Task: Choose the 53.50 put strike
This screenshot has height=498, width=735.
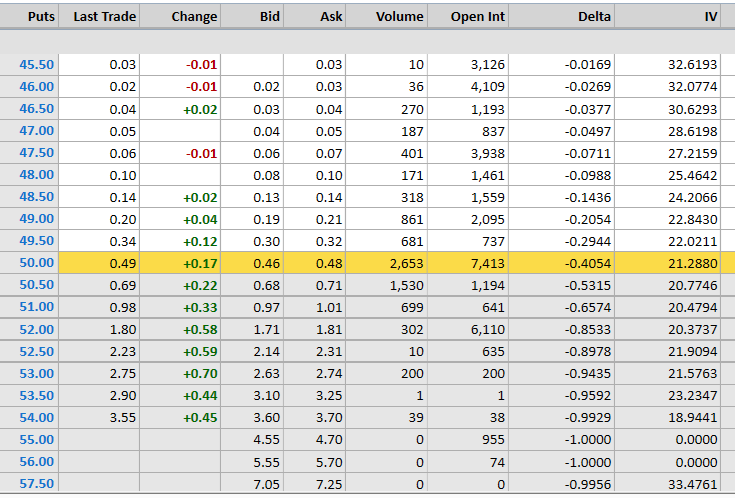Action: coord(37,395)
